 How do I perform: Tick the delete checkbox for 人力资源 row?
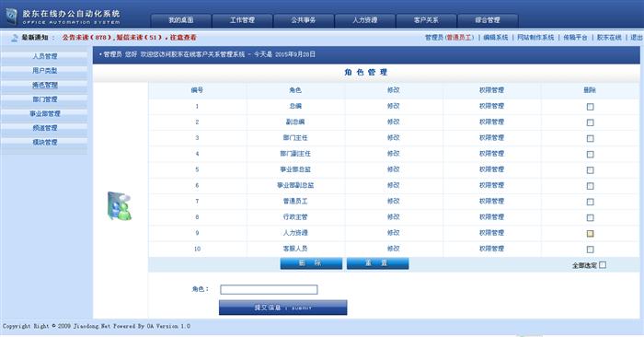click(591, 234)
